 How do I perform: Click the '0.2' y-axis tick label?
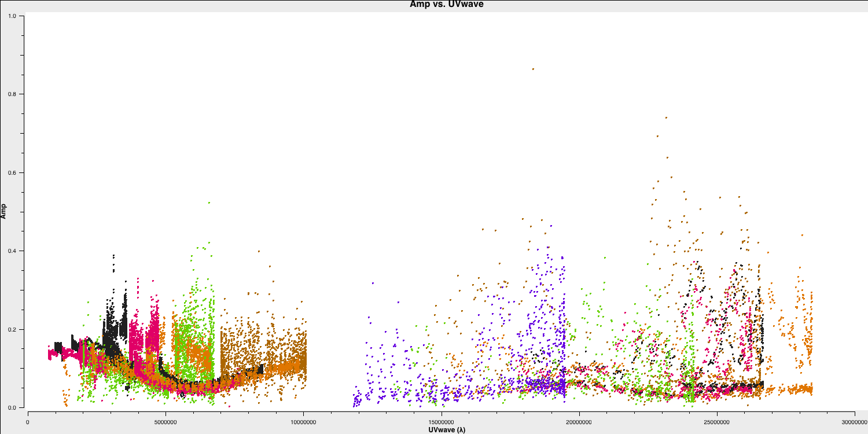(13, 330)
